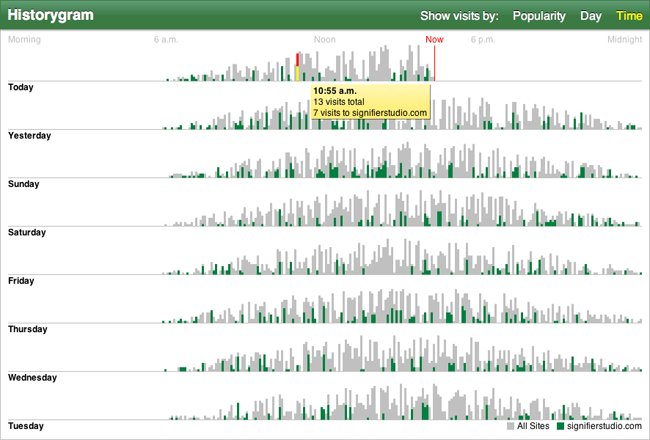The height and width of the screenshot is (440, 650).
Task: Click the Midnight axis label
Action: coord(625,40)
